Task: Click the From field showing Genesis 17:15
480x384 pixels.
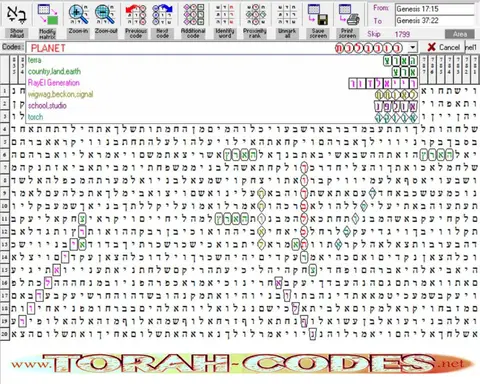Action: click(x=435, y=9)
